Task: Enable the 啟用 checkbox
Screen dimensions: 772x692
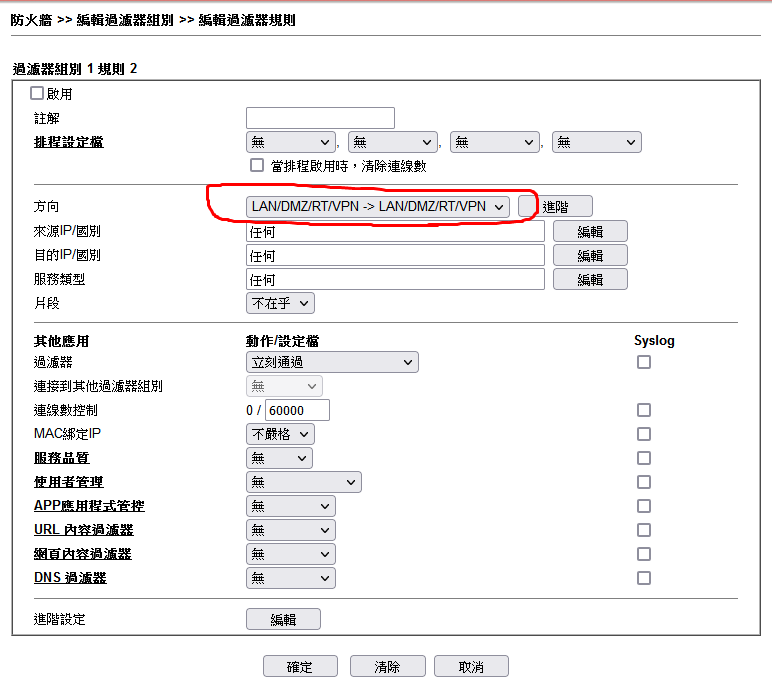Action: [37, 94]
